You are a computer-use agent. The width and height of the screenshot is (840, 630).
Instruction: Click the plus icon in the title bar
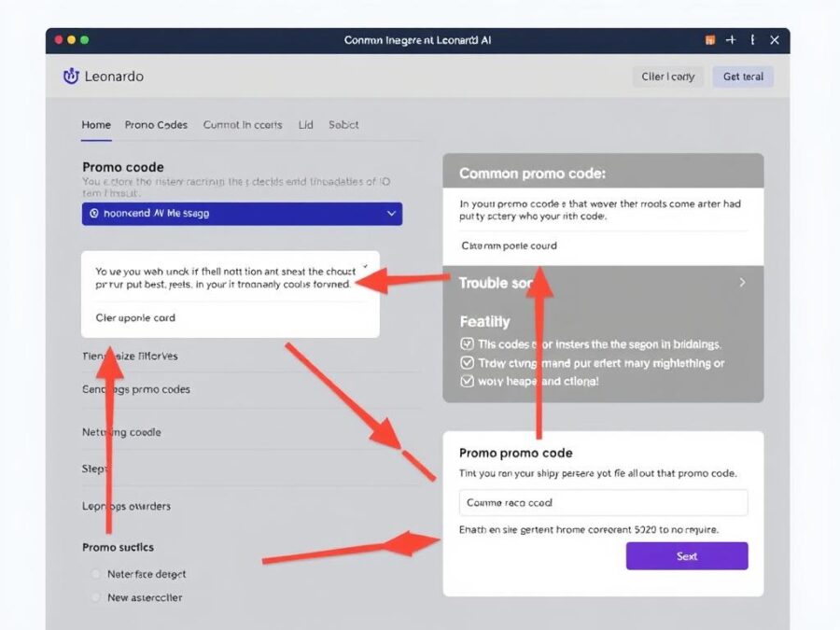[732, 40]
